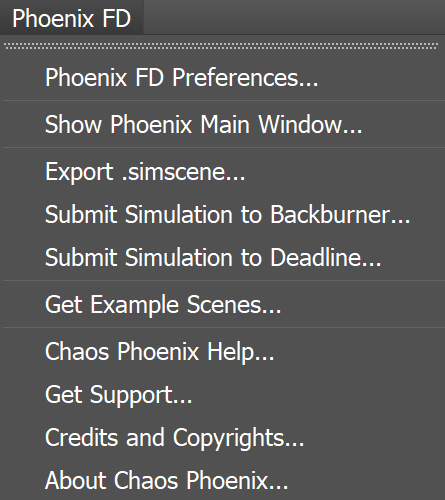
Task: Contact support through Get Support
Action: pyautogui.click(x=224, y=394)
